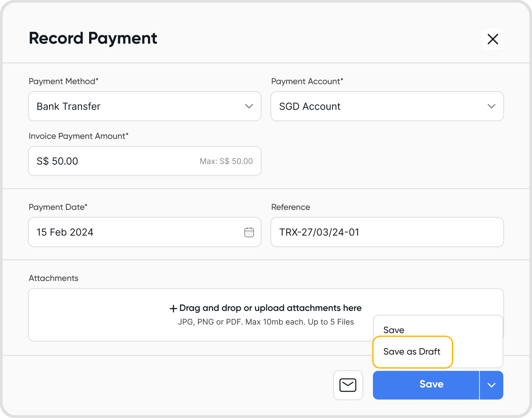Click the SGD Account selected value
The width and height of the screenshot is (532, 418).
point(310,106)
